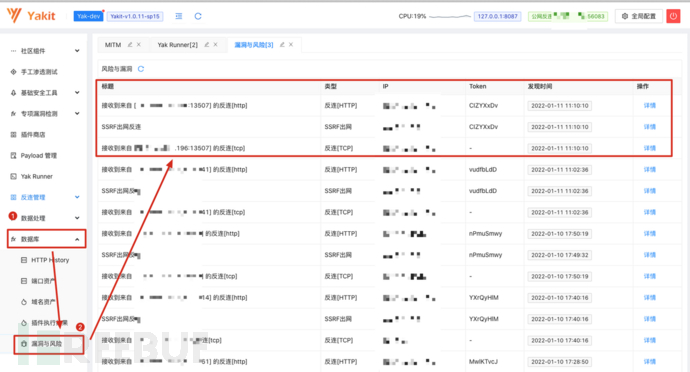Image resolution: width=690 pixels, height=372 pixels.
Task: Open the 全局配置 global settings button
Action: pyautogui.click(x=639, y=16)
